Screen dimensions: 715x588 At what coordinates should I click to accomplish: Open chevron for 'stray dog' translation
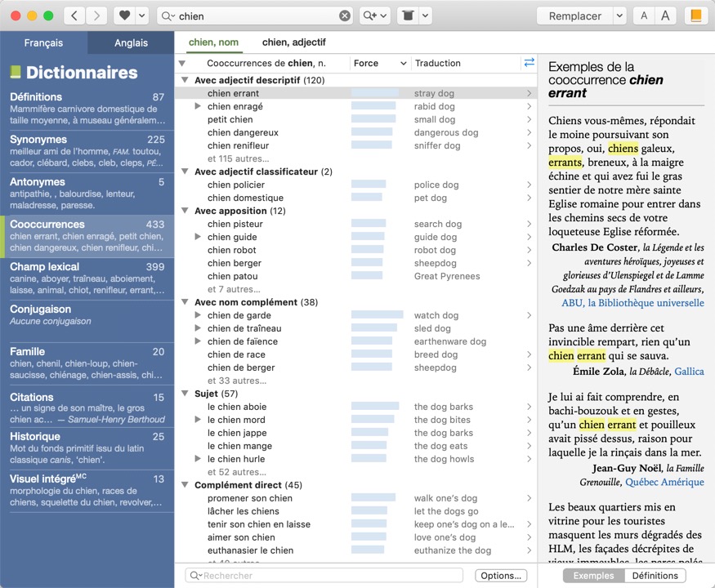(529, 93)
